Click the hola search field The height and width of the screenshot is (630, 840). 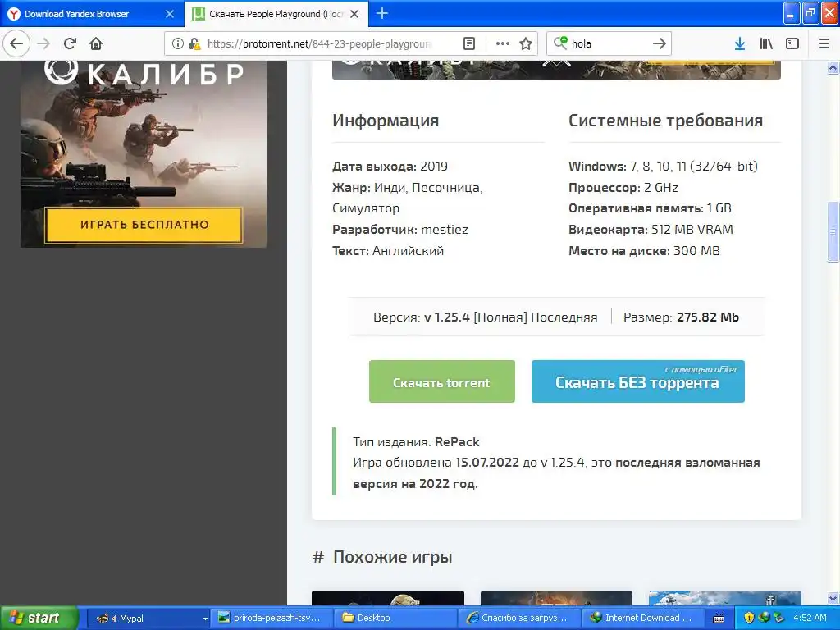coord(609,44)
